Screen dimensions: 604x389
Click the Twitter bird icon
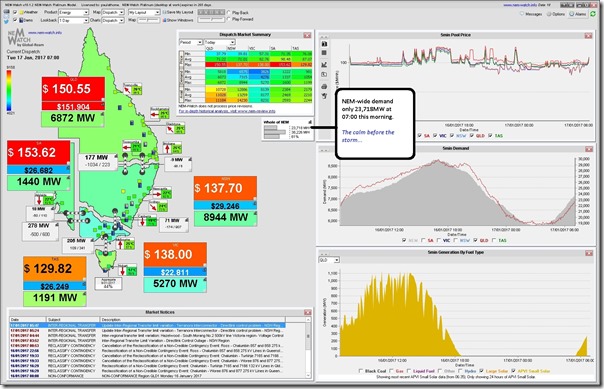pos(6,21)
